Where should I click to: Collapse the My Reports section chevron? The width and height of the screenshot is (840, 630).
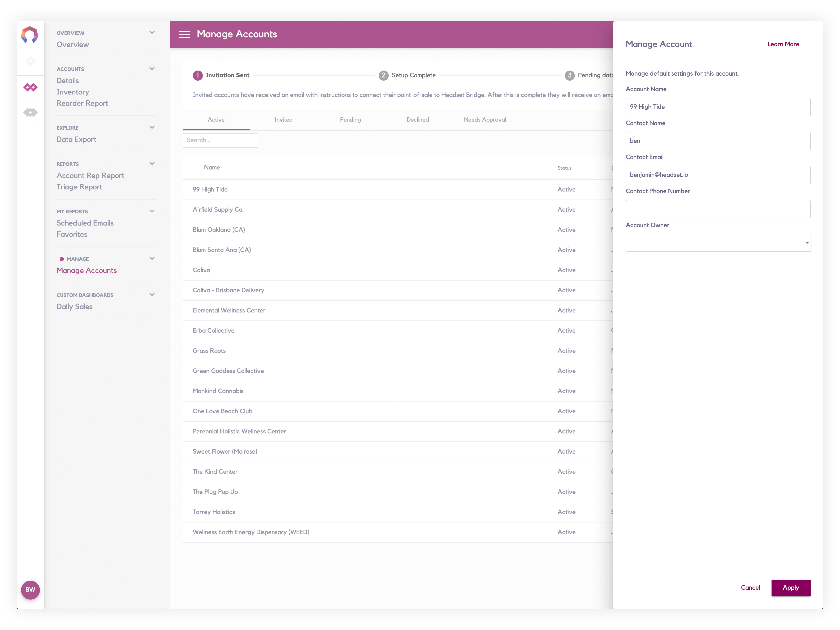pyautogui.click(x=152, y=211)
